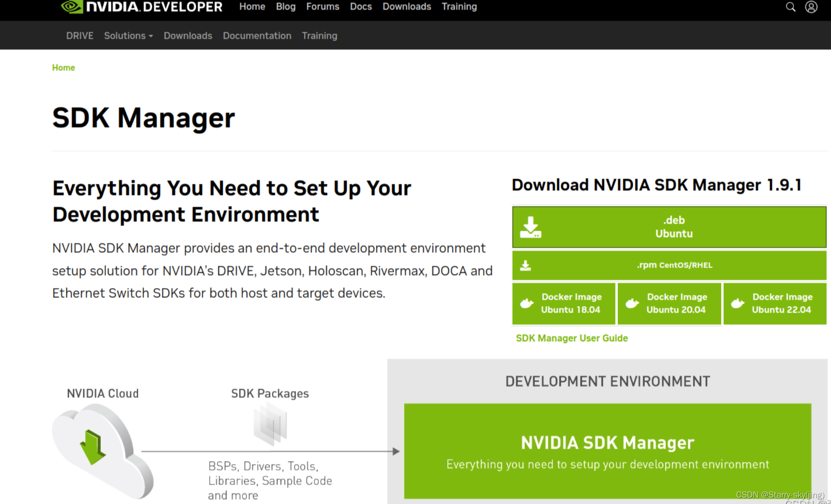Image resolution: width=831 pixels, height=504 pixels.
Task: Click the NVIDIA Cloud label
Action: (x=103, y=394)
